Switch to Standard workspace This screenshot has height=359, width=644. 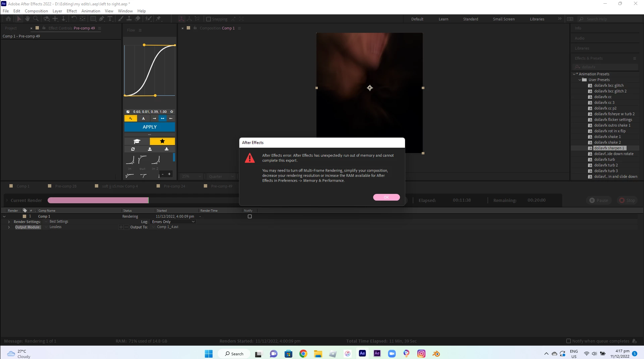click(x=470, y=19)
